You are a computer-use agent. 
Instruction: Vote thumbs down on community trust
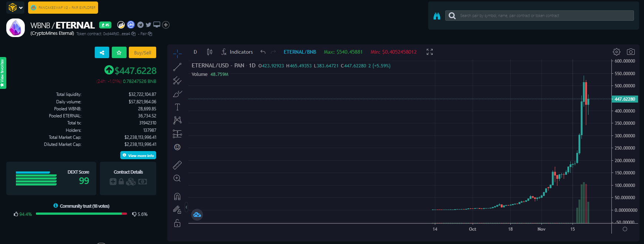click(x=134, y=214)
